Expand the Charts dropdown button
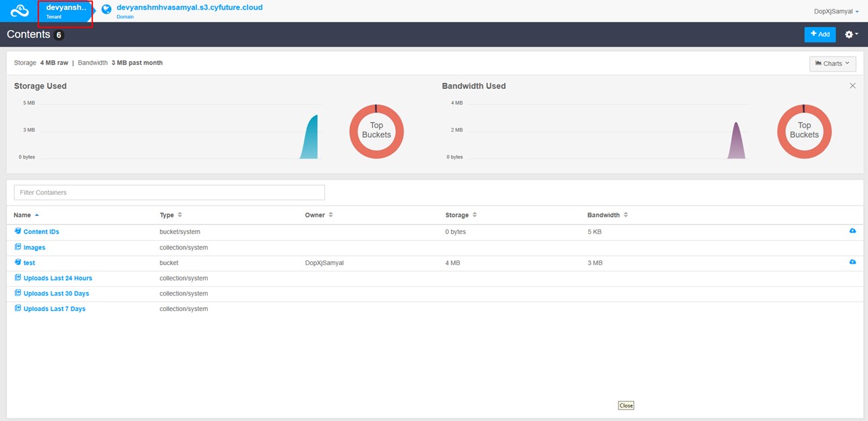This screenshot has width=868, height=421. [x=832, y=63]
